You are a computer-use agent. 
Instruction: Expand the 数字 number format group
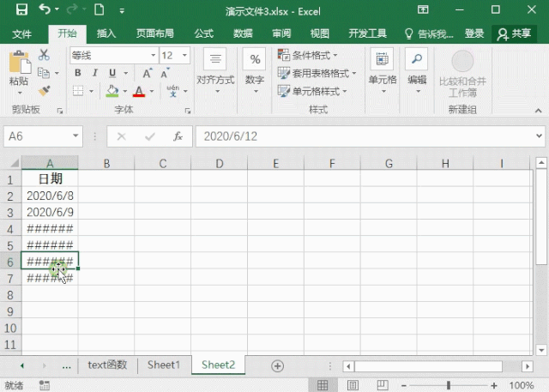pos(255,72)
